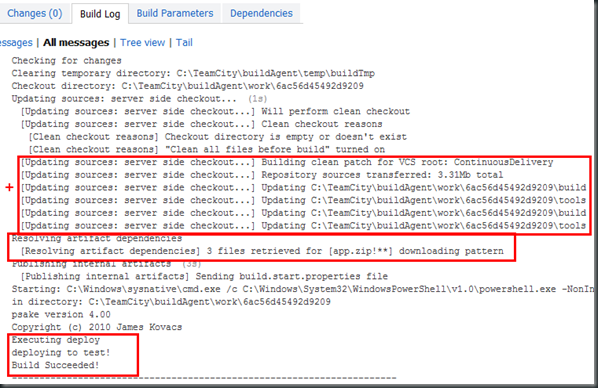Select the 'in directory:' log line

click(171, 302)
